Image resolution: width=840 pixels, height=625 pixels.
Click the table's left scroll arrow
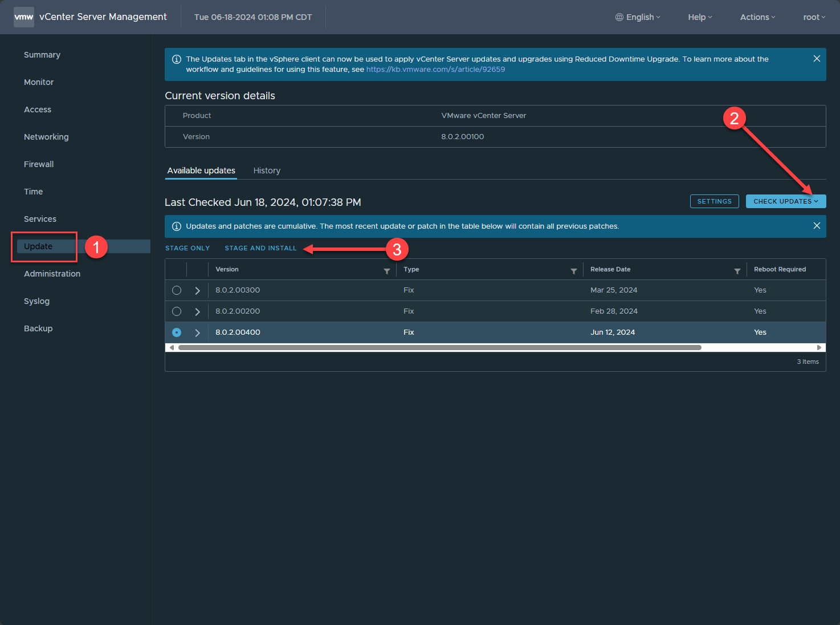pos(172,347)
